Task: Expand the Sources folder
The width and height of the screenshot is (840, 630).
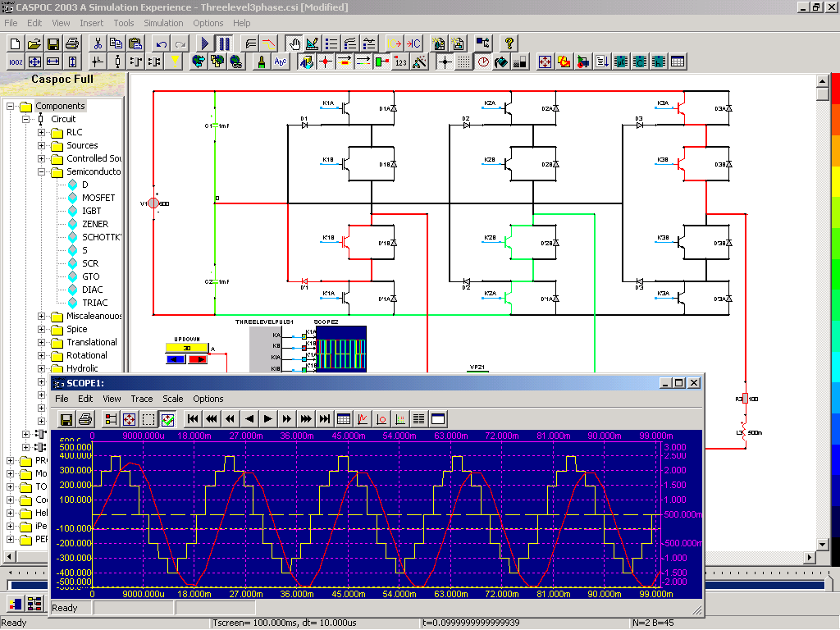Action: 41,145
